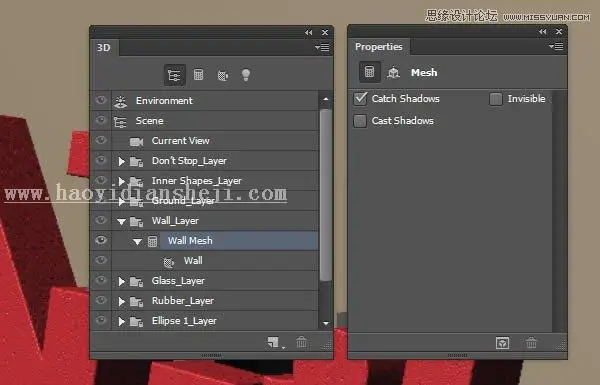Image resolution: width=600 pixels, height=385 pixels.
Task: Click the Glass_Layer folder icon
Action: coord(136,282)
